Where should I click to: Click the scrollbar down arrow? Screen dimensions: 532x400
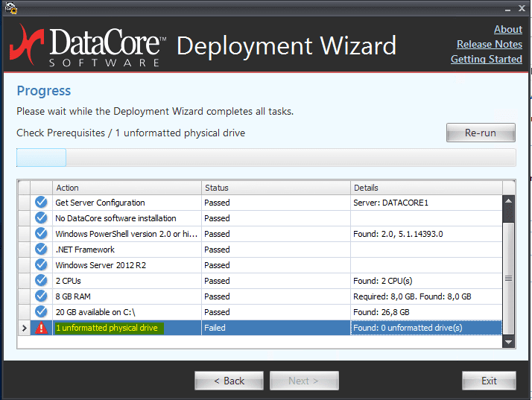coord(508,342)
